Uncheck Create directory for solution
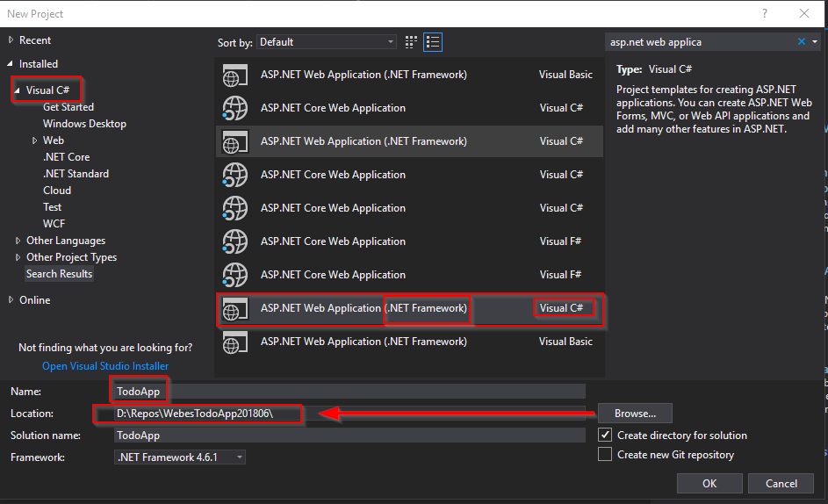This screenshot has height=504, width=828. pyautogui.click(x=605, y=436)
